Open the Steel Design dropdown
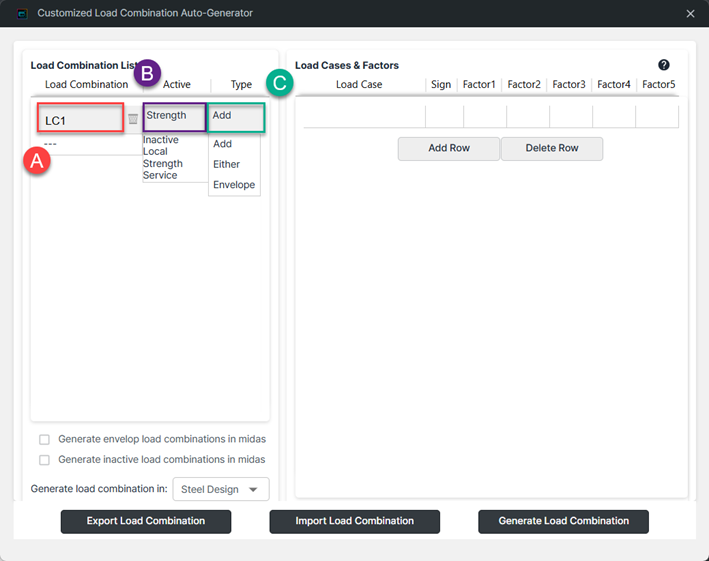Screen dimensions: 709x561 point(221,489)
